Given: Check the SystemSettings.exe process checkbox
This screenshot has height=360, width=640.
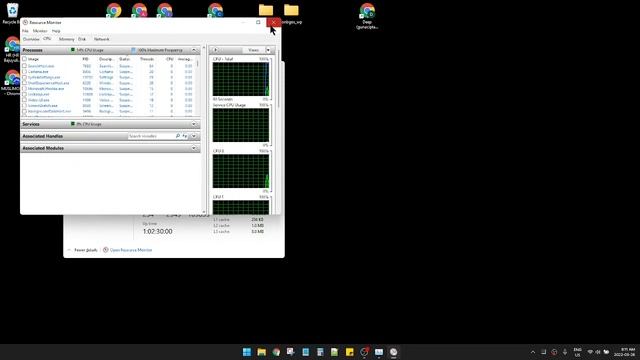Looking at the screenshot, I should 24,77.
